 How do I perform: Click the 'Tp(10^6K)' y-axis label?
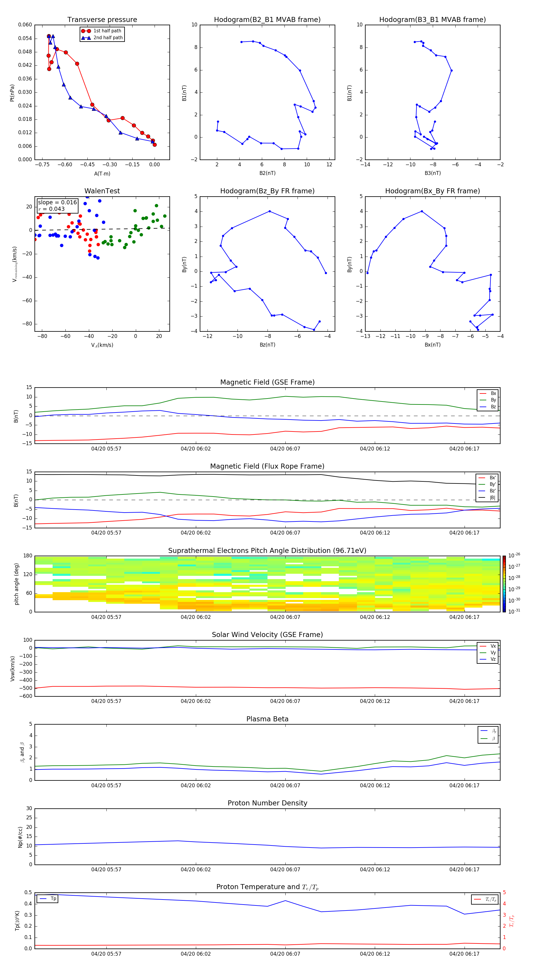click(17, 921)
